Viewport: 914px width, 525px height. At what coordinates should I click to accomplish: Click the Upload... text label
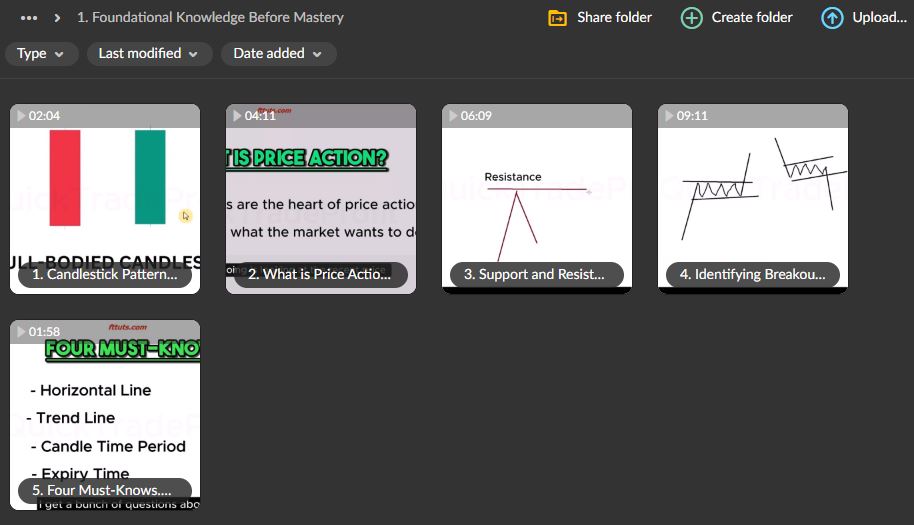(879, 18)
